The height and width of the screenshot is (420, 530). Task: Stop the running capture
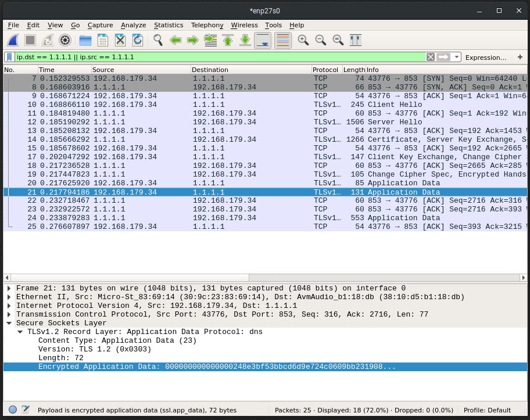[x=30, y=40]
